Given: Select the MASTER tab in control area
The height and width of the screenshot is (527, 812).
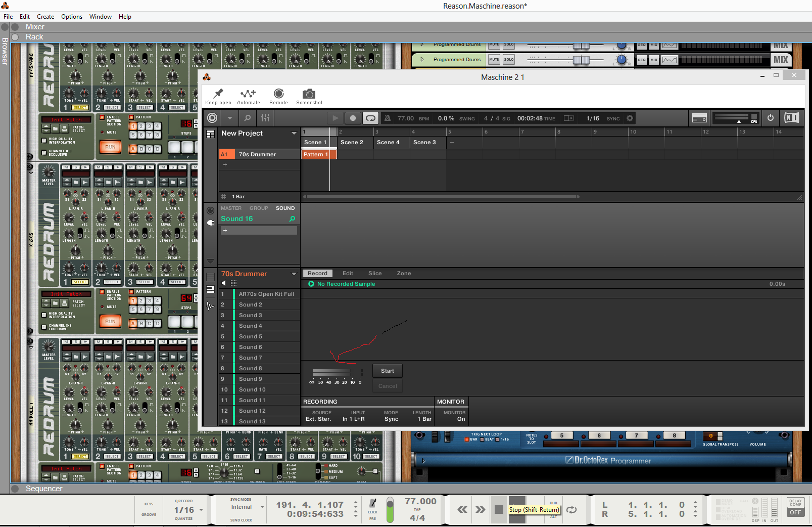Looking at the screenshot, I should [231, 208].
